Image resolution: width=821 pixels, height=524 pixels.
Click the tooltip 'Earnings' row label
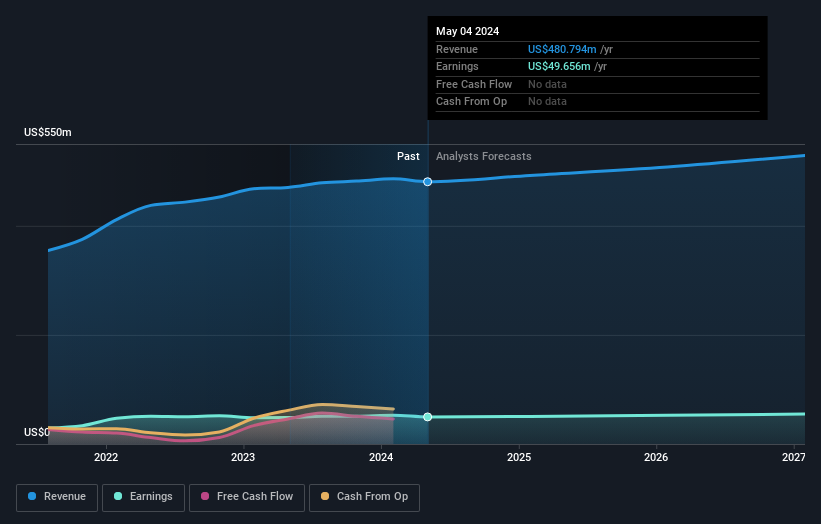coord(457,66)
